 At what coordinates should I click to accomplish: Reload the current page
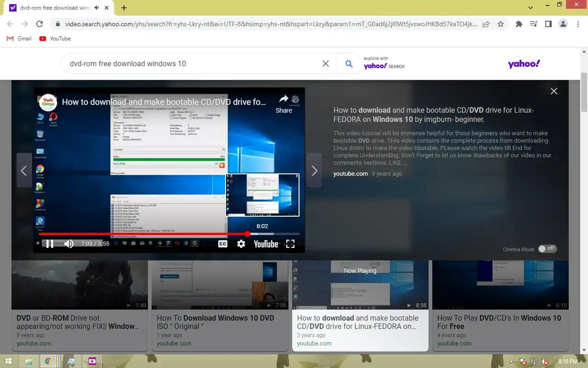click(40, 24)
